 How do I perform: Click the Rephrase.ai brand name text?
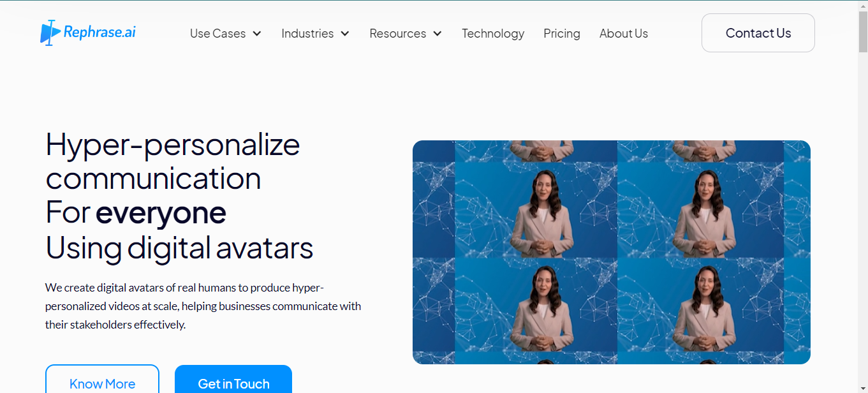pyautogui.click(x=99, y=32)
